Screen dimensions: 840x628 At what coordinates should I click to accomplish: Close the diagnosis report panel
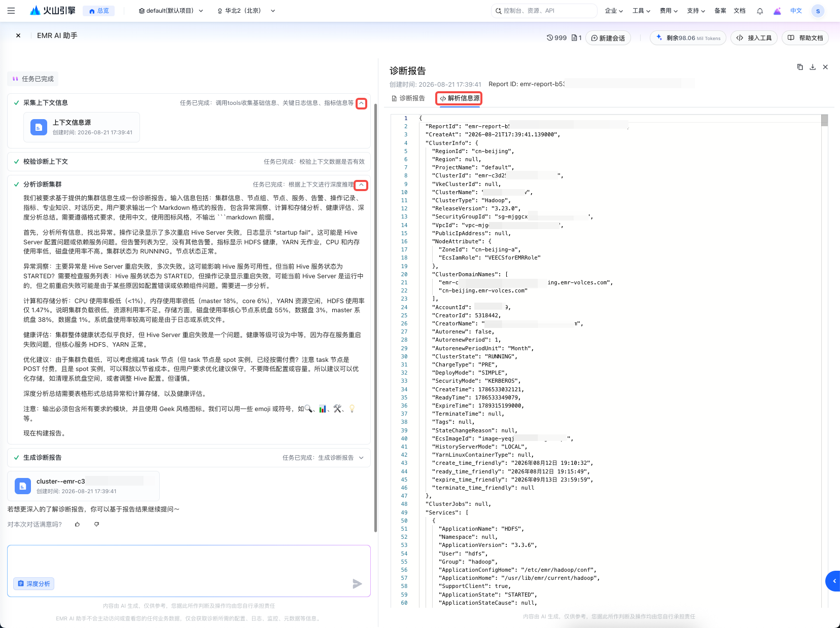825,67
